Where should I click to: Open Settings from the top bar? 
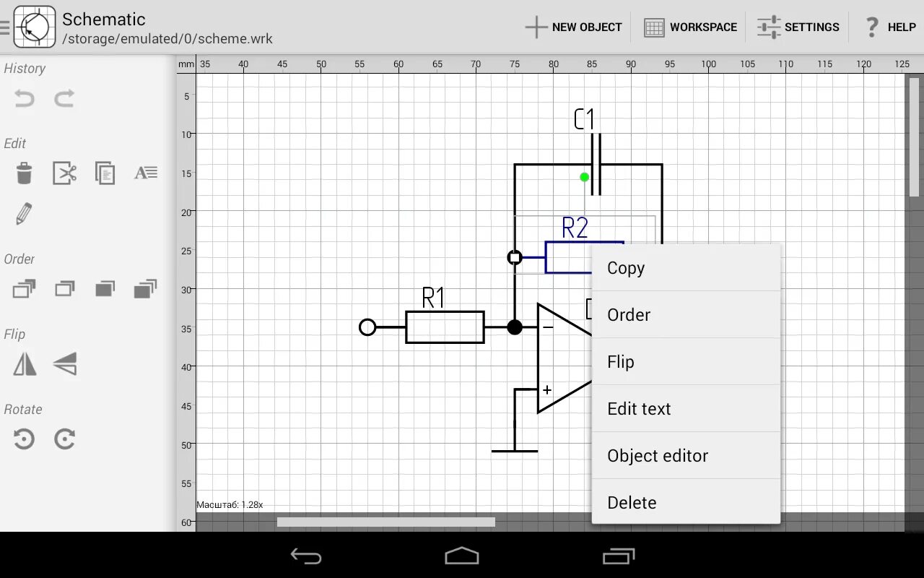click(798, 27)
